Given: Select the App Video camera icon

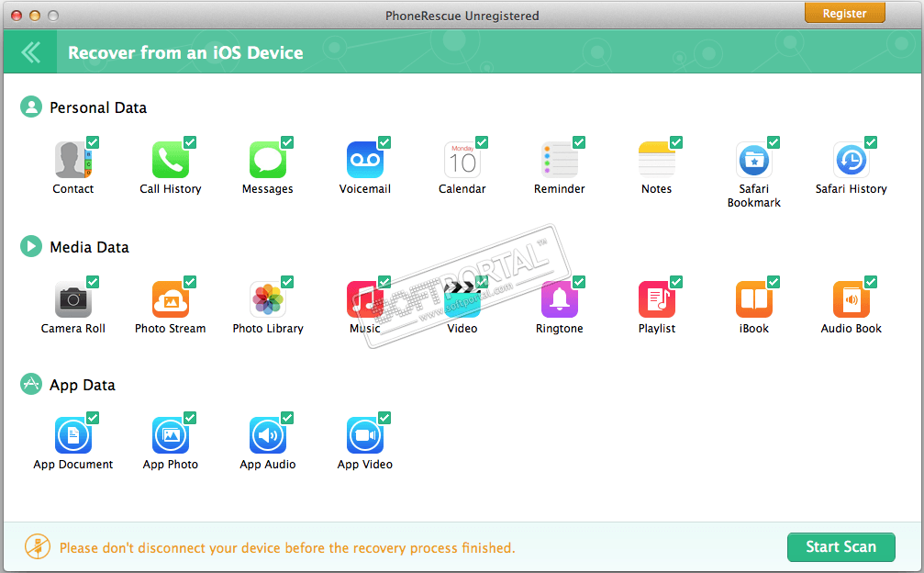Looking at the screenshot, I should coord(365,435).
